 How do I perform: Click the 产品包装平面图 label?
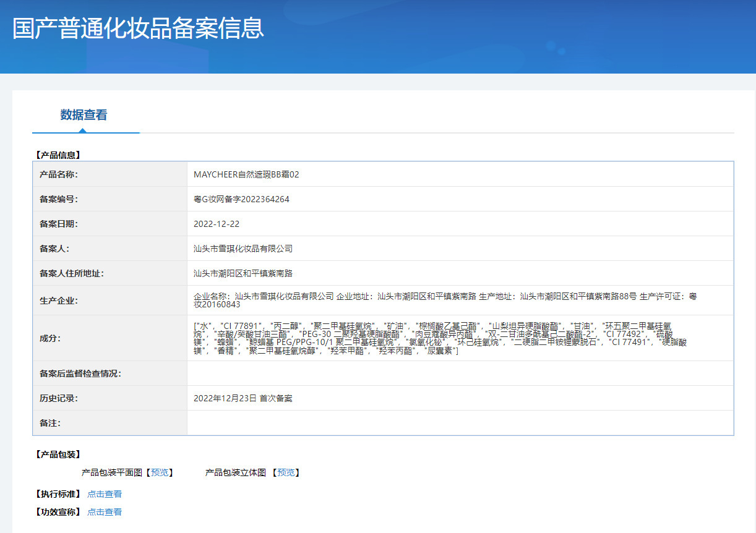(x=112, y=472)
